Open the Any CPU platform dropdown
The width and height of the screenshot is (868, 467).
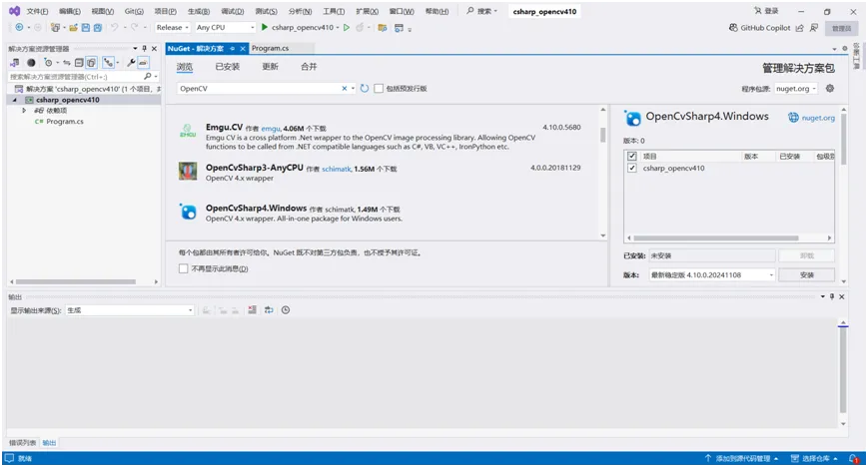click(226, 27)
